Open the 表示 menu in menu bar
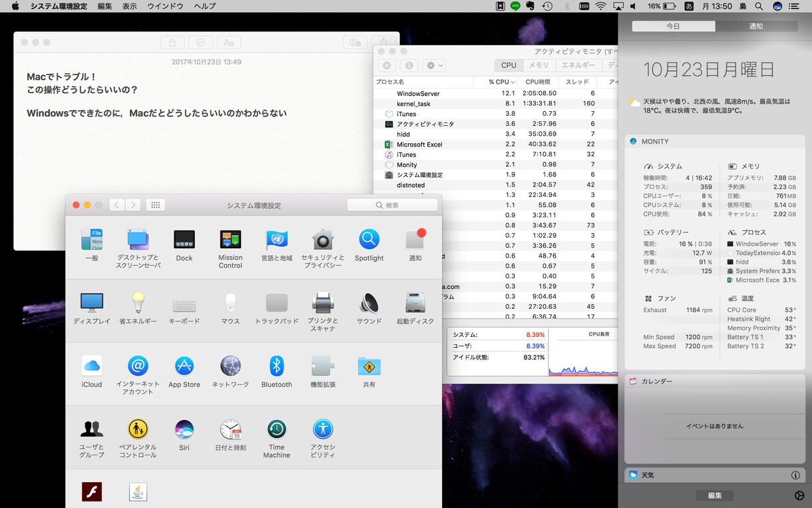Screen dimensions: 812x508 tap(130, 6)
